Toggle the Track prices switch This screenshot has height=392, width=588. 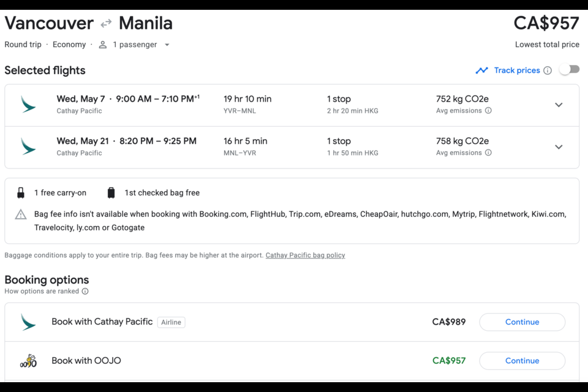(569, 70)
